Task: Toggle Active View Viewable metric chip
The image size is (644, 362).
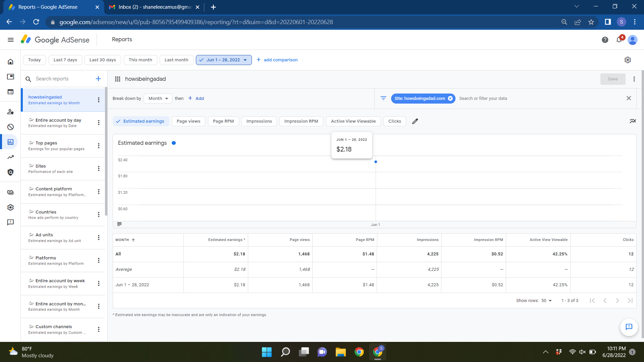Action: tap(354, 121)
